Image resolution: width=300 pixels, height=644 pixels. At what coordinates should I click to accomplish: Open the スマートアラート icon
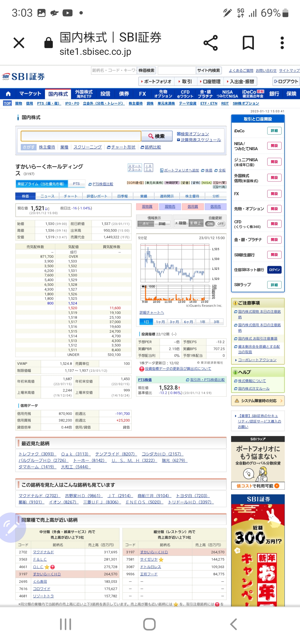(135, 168)
